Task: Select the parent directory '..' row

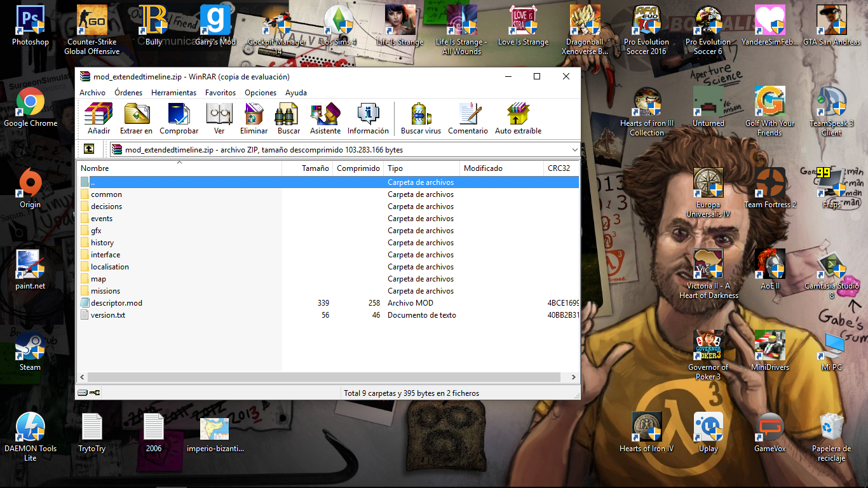Action: click(x=329, y=182)
